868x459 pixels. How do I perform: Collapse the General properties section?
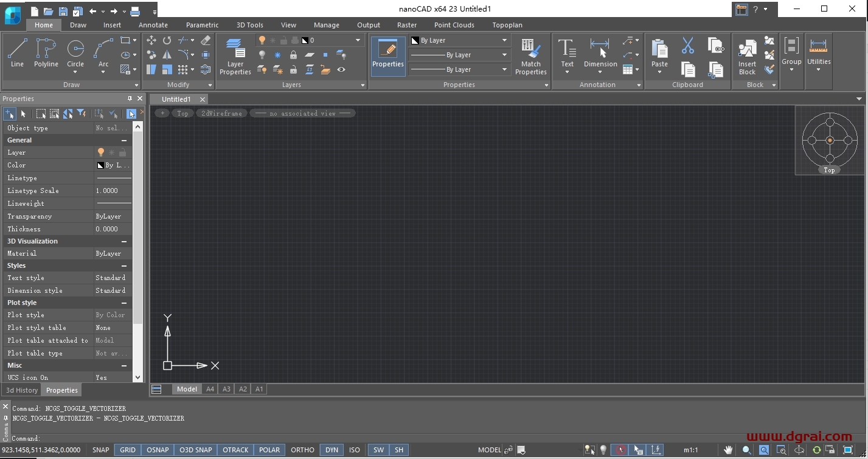[x=124, y=140]
